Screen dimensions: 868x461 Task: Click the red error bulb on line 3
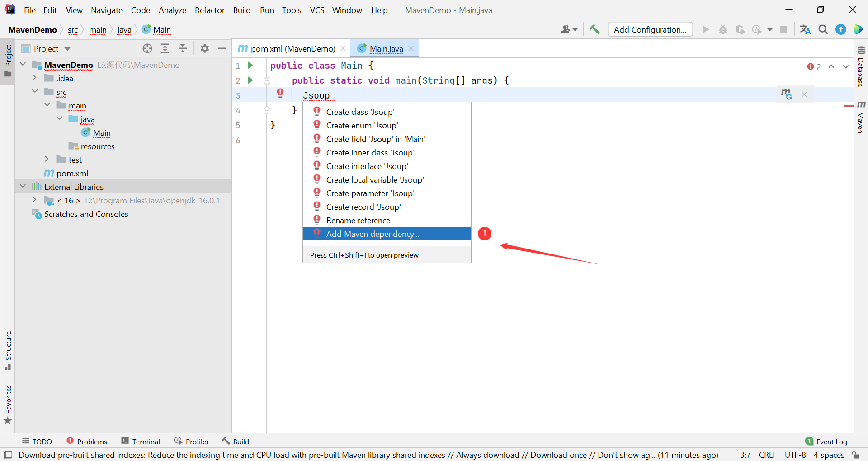click(280, 93)
